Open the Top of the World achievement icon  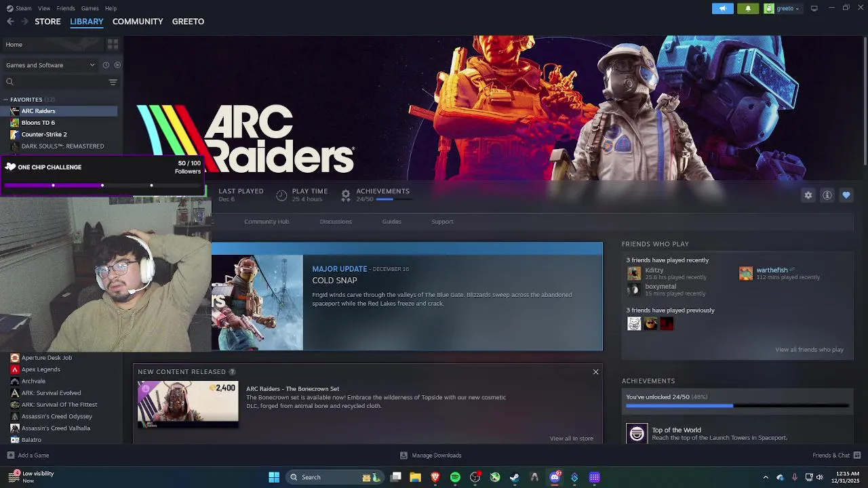tap(637, 434)
